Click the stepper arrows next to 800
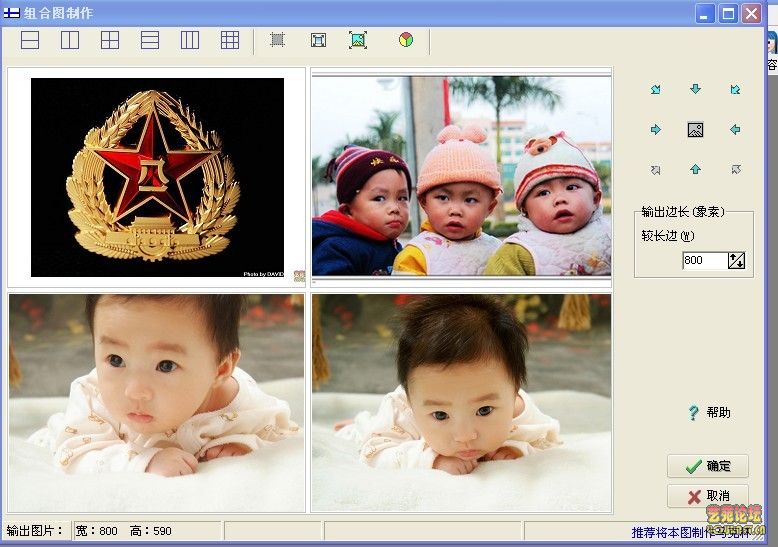Viewport: 778px width, 547px height. coord(736,260)
